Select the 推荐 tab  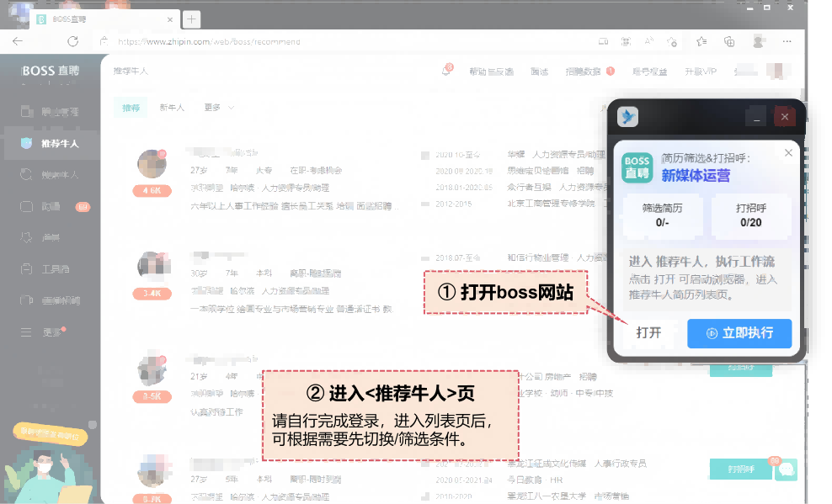[x=131, y=108]
